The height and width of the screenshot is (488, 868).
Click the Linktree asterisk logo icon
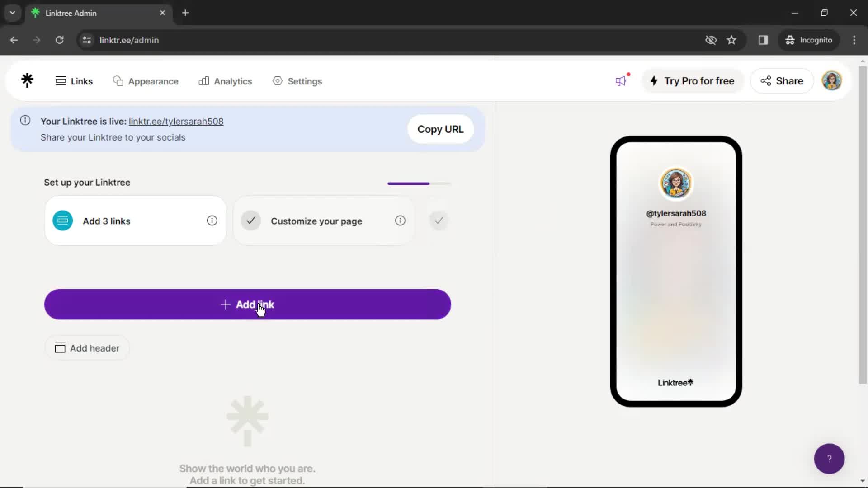tap(27, 80)
